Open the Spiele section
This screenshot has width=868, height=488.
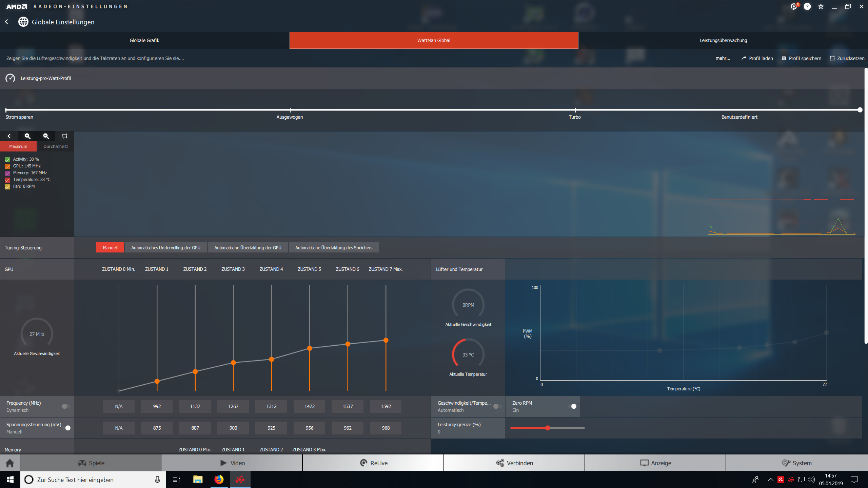91,463
